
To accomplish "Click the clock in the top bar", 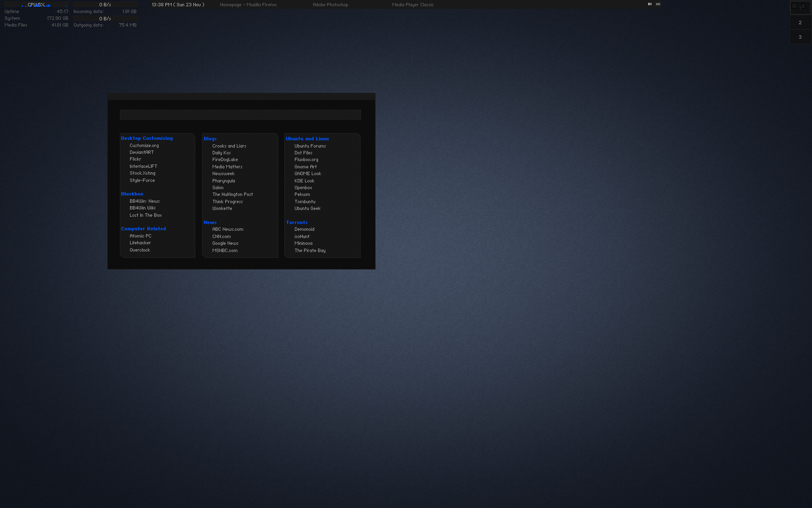I will tap(178, 5).
